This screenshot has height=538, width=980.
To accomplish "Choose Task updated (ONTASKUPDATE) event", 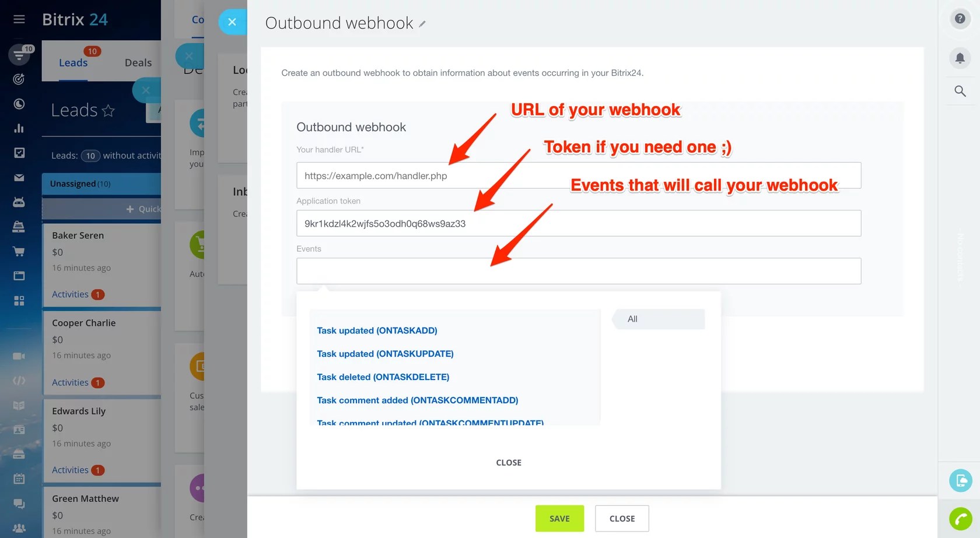I will click(385, 354).
